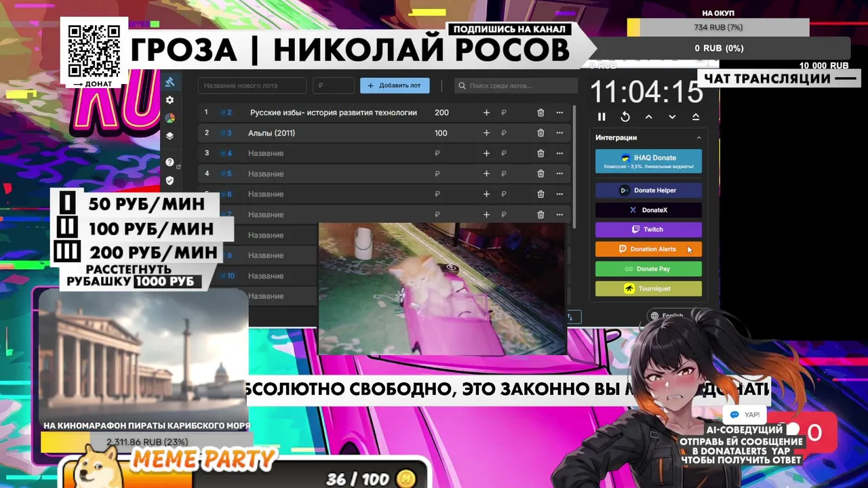Delete the empty lot #4

[540, 153]
